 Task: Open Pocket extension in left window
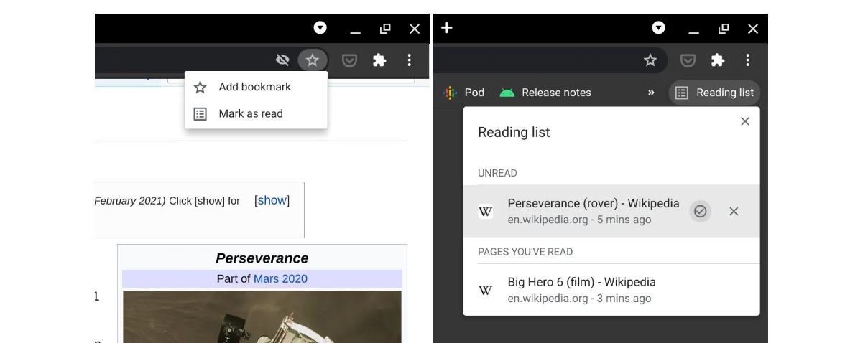(349, 60)
